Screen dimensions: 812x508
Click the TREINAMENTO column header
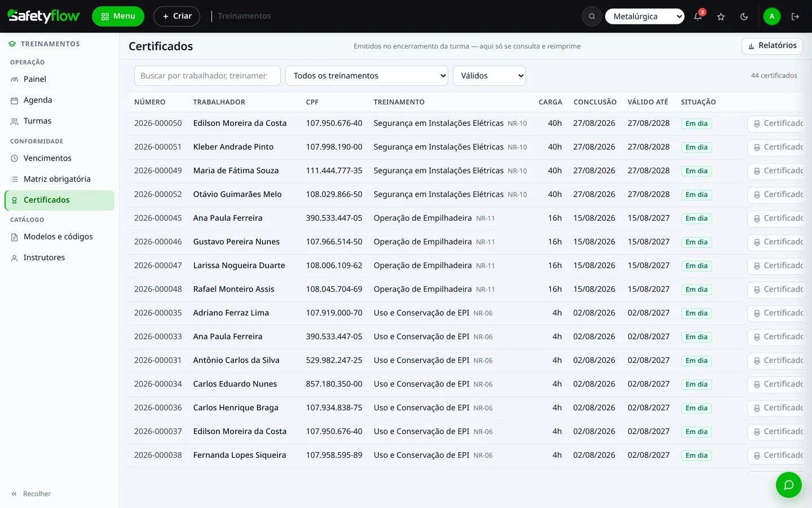pyautogui.click(x=399, y=102)
